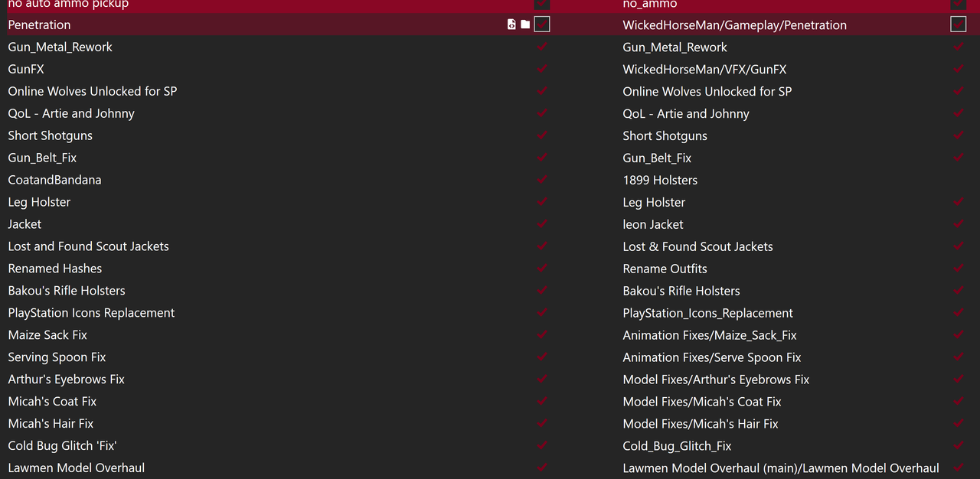Image resolution: width=980 pixels, height=479 pixels.
Task: Toggle checkmark beside leon Jacket
Action: 958,224
